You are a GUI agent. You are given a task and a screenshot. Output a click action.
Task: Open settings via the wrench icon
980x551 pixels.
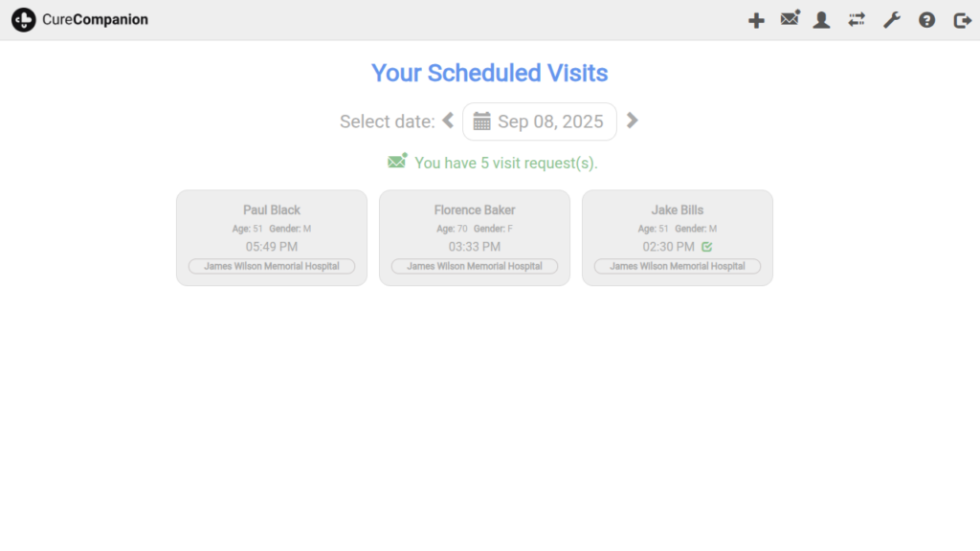892,20
